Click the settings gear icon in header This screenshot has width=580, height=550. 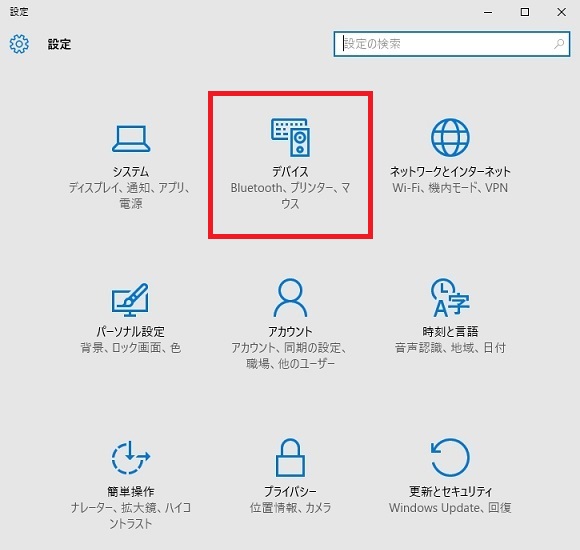pyautogui.click(x=19, y=44)
